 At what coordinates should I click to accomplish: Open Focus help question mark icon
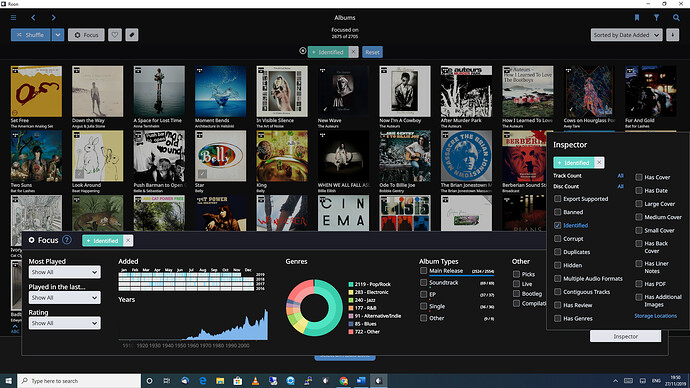(x=66, y=240)
